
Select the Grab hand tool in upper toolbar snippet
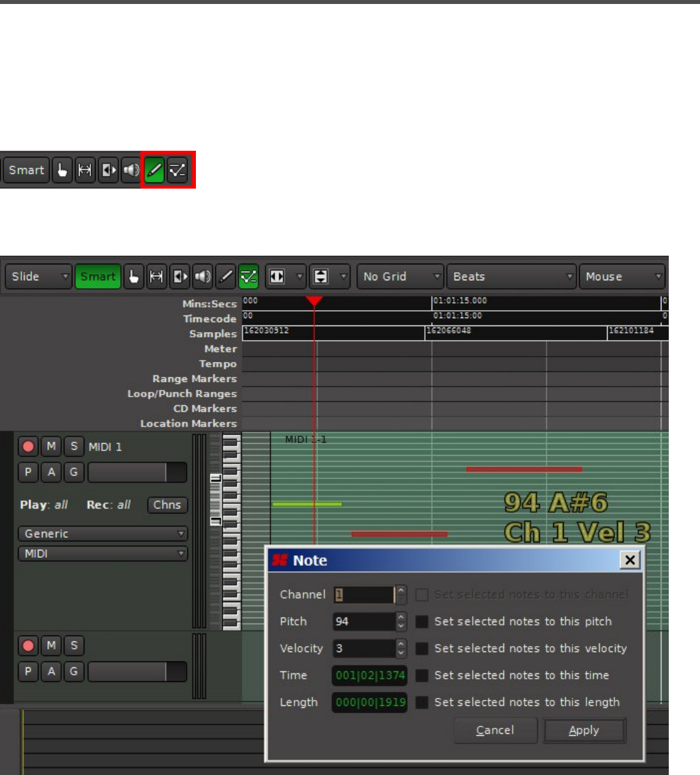tap(62, 170)
